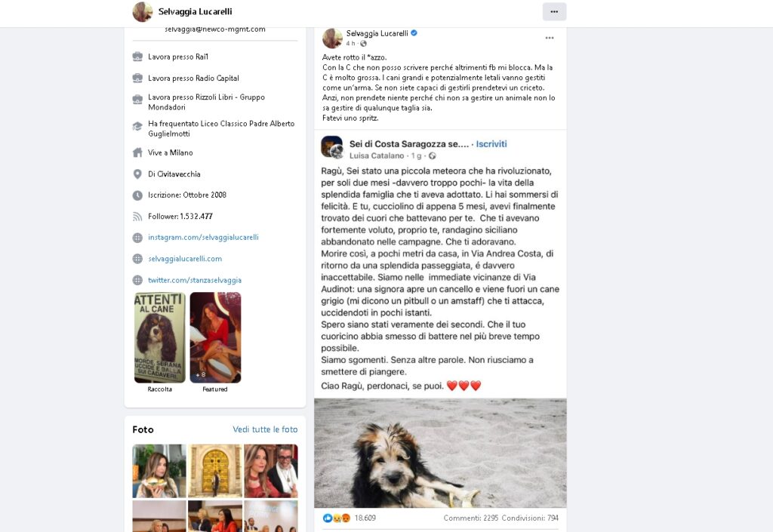The image size is (773, 532).
Task: Click the follower RSS feed icon
Action: pos(137,217)
